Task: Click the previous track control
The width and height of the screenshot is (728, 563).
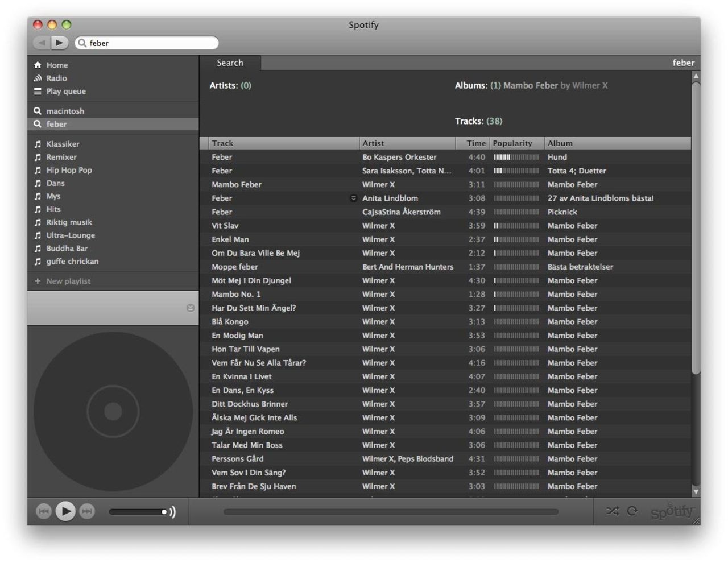Action: 44,511
